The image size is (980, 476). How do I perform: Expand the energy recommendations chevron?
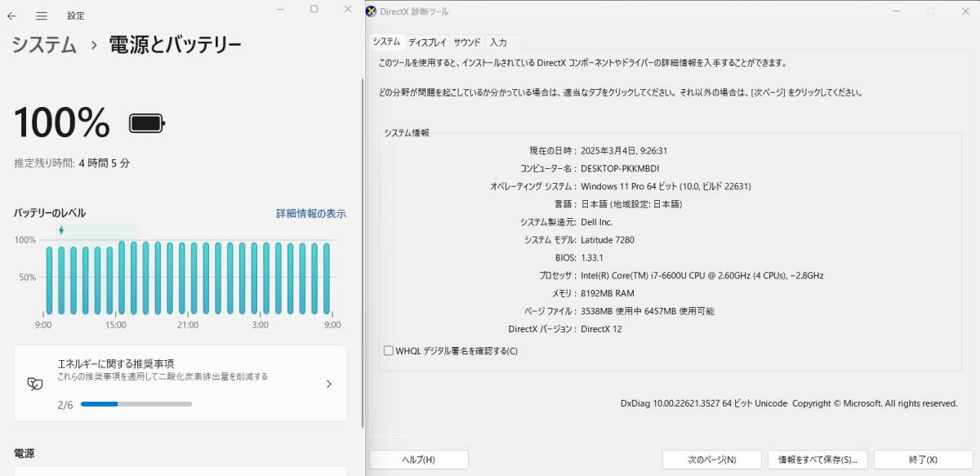[328, 384]
